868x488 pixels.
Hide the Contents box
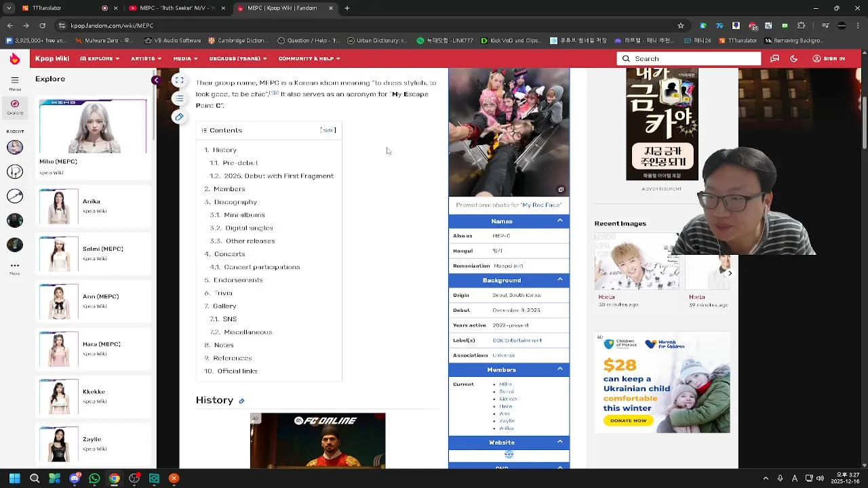(328, 130)
